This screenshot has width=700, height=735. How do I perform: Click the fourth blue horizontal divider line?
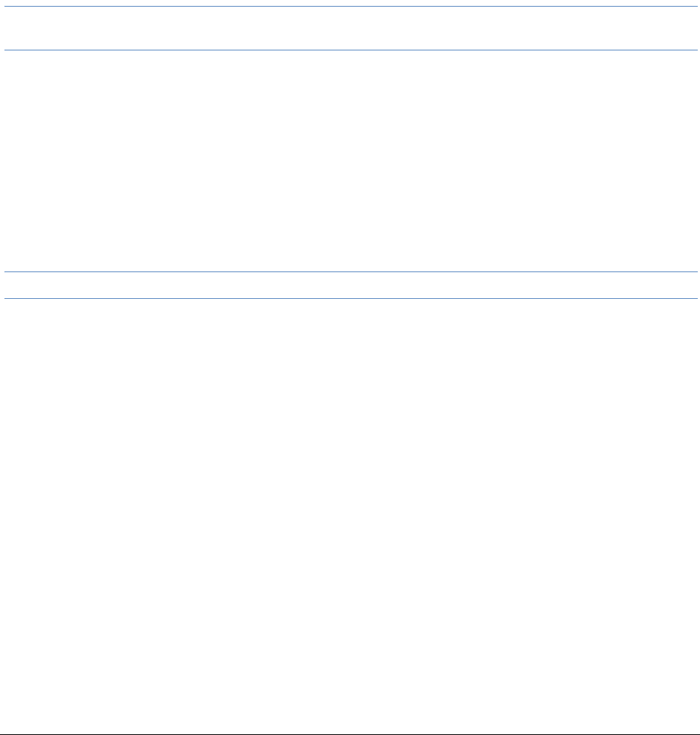click(351, 298)
